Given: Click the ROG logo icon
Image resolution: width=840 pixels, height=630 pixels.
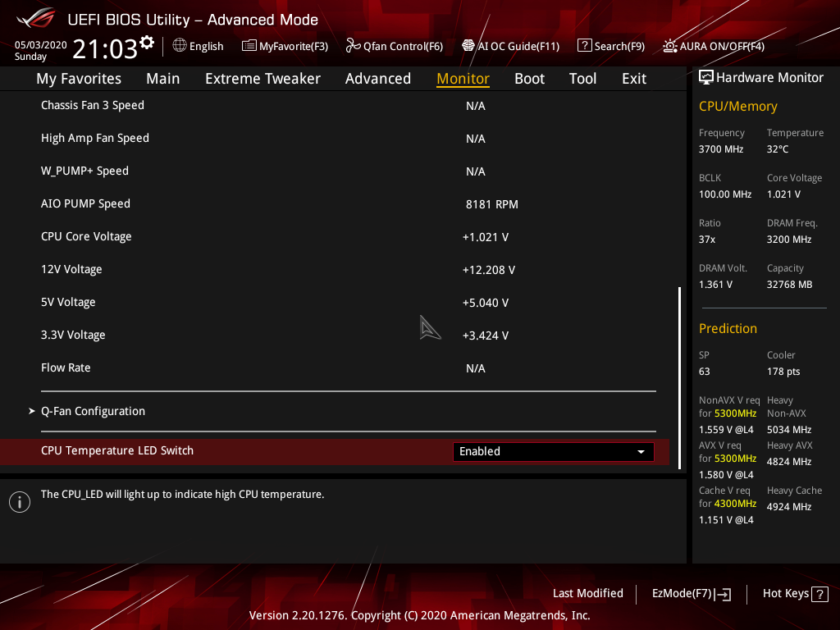Looking at the screenshot, I should (36, 19).
